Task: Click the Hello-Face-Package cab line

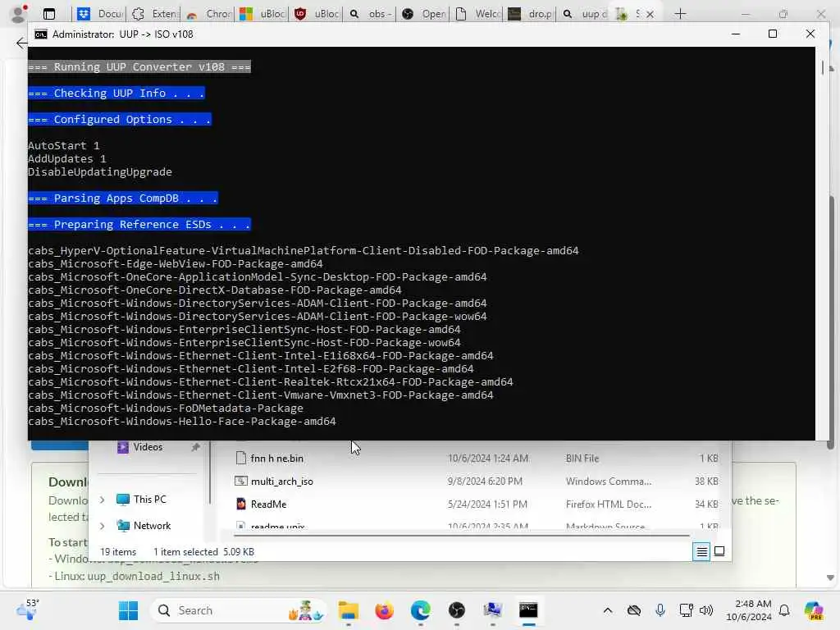Action: click(182, 421)
